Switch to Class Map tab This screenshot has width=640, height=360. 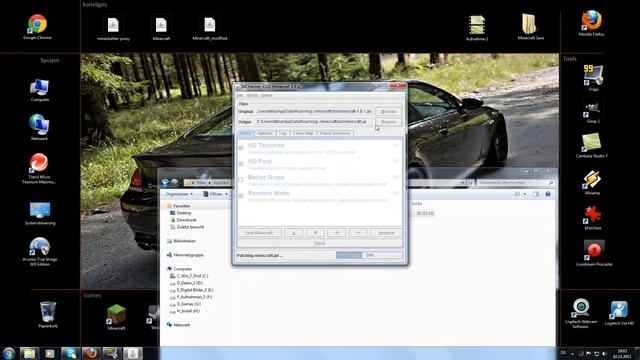303,133
